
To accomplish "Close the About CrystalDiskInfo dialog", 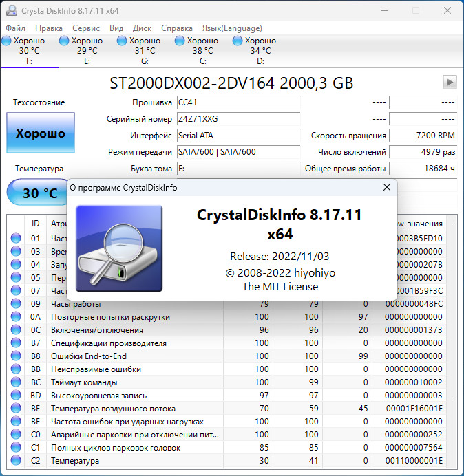I will (x=387, y=187).
